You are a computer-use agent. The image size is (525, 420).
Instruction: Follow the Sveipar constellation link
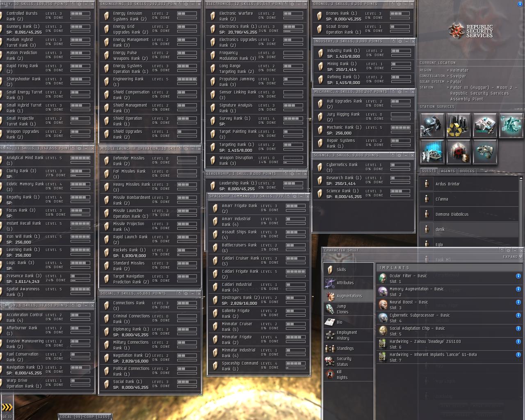coord(458,76)
